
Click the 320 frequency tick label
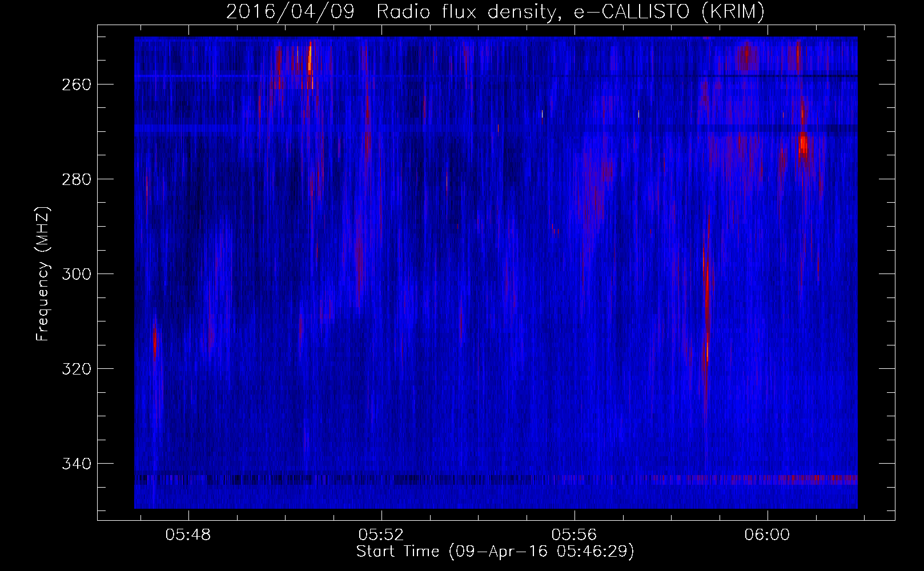coord(76,369)
